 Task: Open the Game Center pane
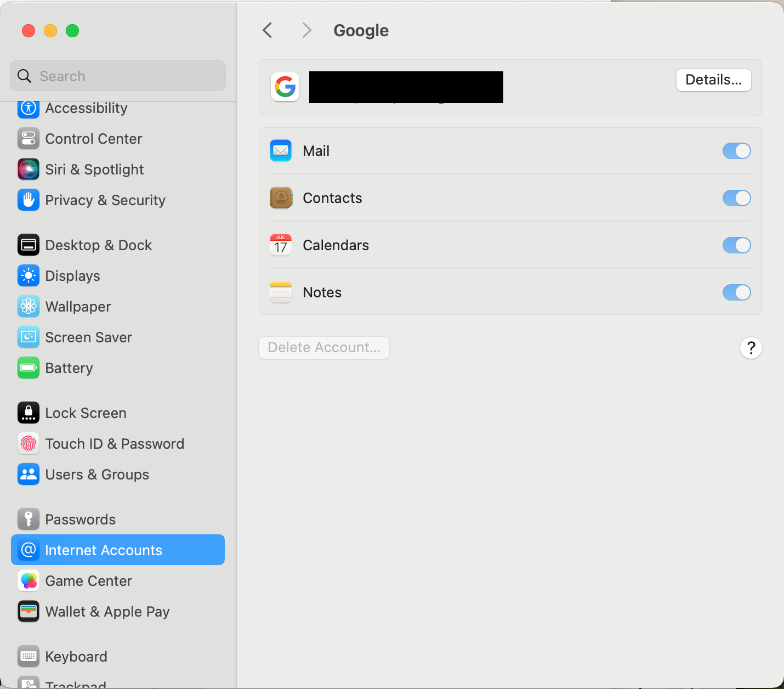pos(118,581)
